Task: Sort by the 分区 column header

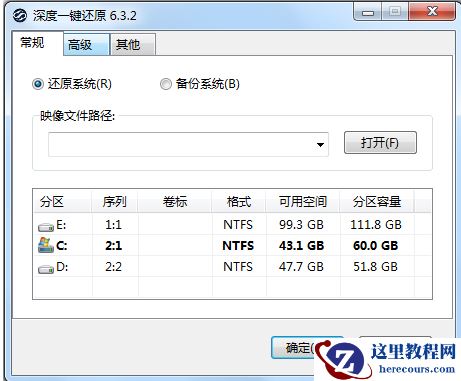Action: pyautogui.click(x=62, y=202)
